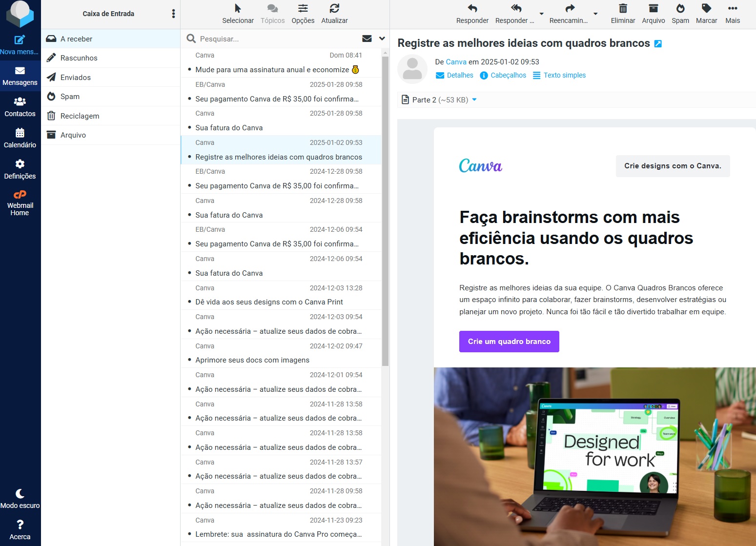This screenshot has height=546, width=756.
Task: Compose a new message with Nova mensagem
Action: [20, 45]
